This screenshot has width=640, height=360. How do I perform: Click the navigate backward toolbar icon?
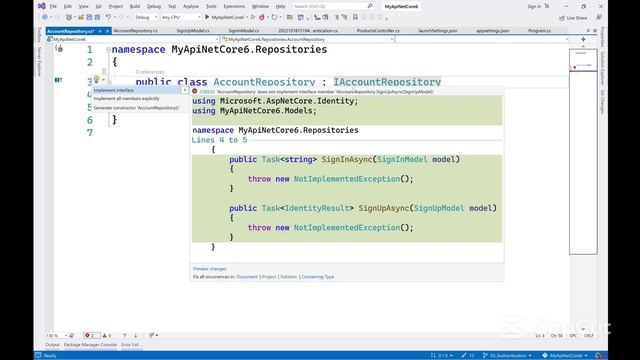pos(44,17)
